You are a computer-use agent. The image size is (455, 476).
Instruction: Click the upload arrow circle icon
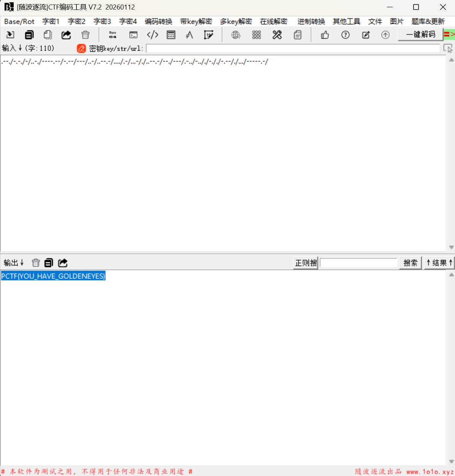[x=385, y=35]
